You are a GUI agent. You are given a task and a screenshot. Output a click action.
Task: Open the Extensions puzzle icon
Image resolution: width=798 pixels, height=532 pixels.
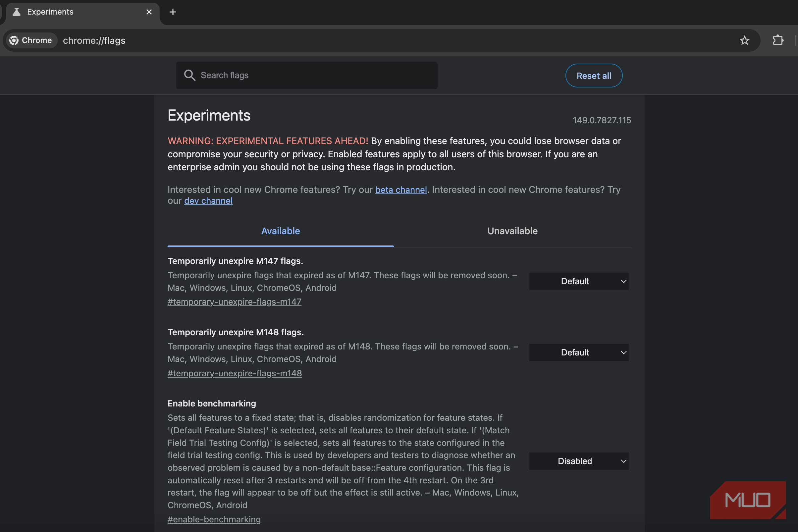[x=778, y=40]
